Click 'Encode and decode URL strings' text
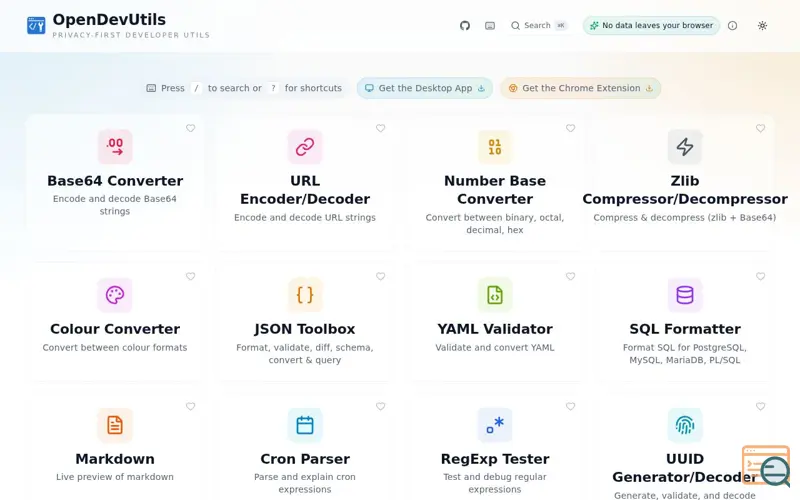 pyautogui.click(x=305, y=217)
